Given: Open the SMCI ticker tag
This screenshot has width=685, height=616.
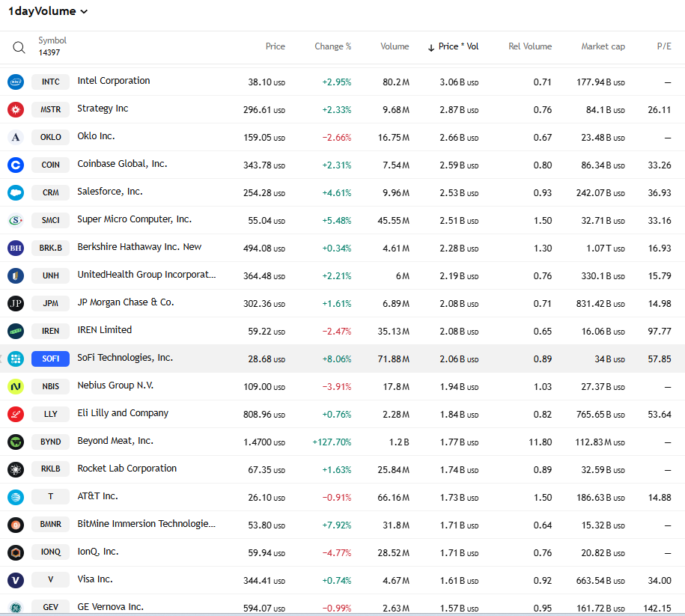Looking at the screenshot, I should [51, 220].
